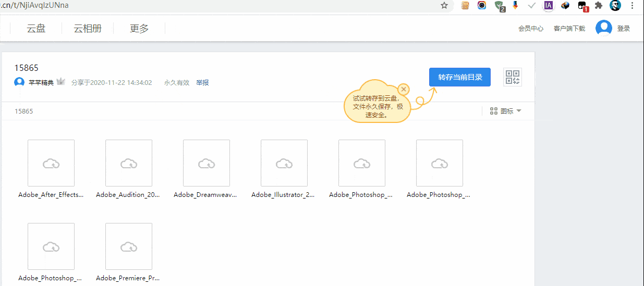Open the 更多 menu

coord(139,29)
